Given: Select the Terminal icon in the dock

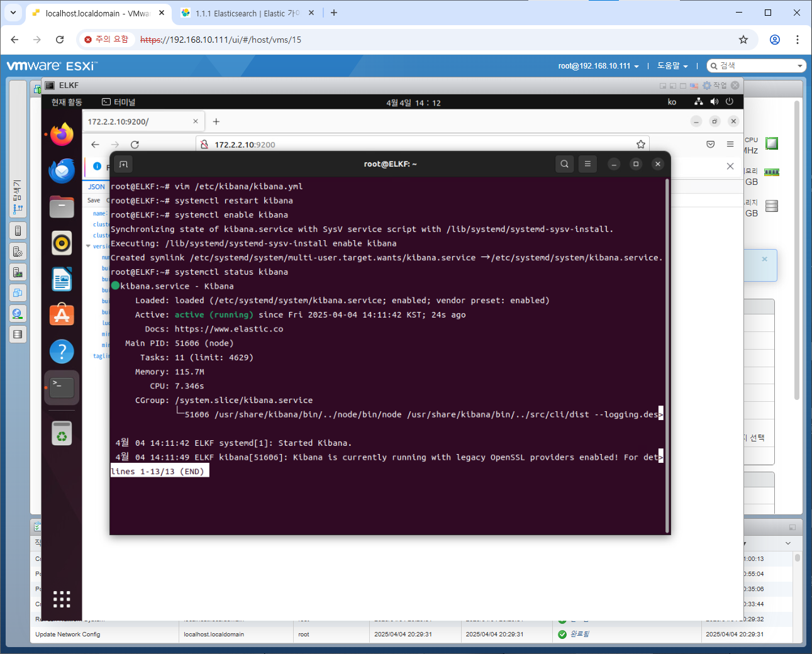Looking at the screenshot, I should click(x=62, y=387).
